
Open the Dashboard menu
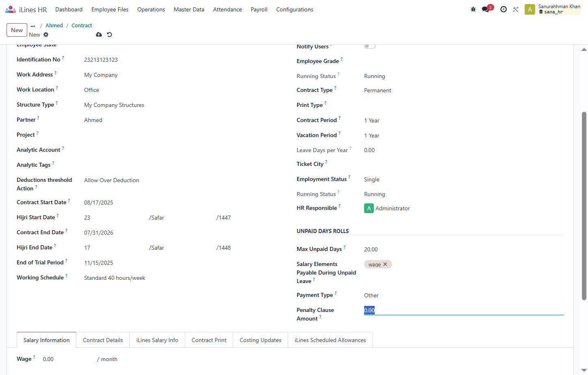(69, 9)
